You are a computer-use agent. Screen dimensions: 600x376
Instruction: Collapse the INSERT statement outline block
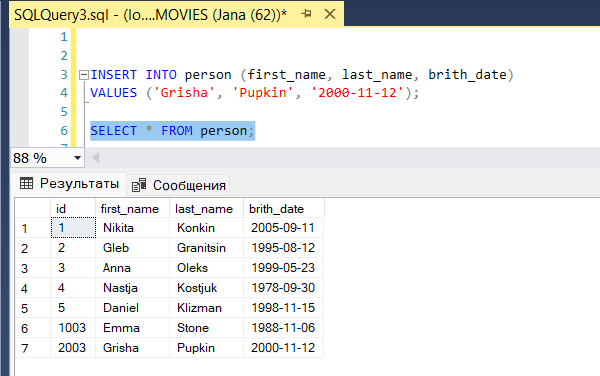tap(84, 75)
